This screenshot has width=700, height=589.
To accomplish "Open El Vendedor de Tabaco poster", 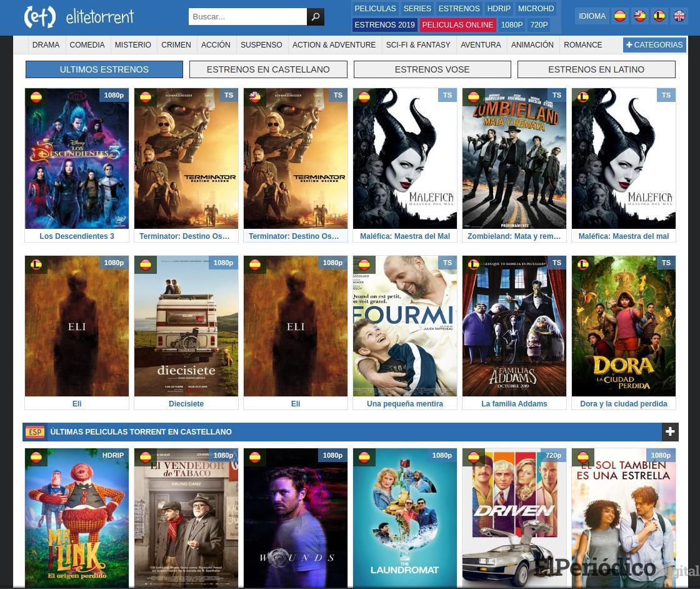I will click(x=186, y=518).
